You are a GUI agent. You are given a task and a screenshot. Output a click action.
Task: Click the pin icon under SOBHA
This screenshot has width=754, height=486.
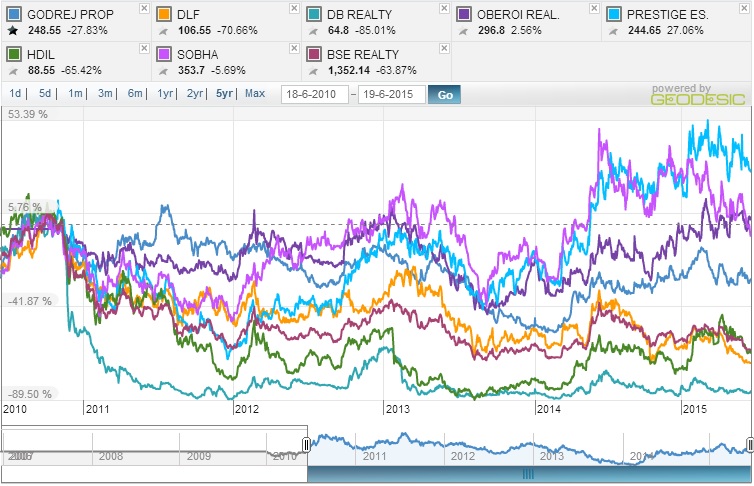click(164, 72)
